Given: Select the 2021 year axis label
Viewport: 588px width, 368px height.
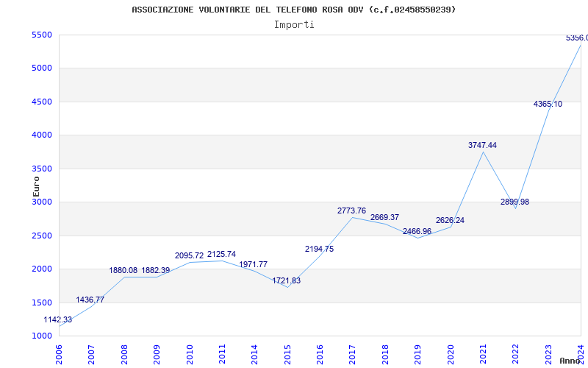Looking at the screenshot, I should click(483, 355).
